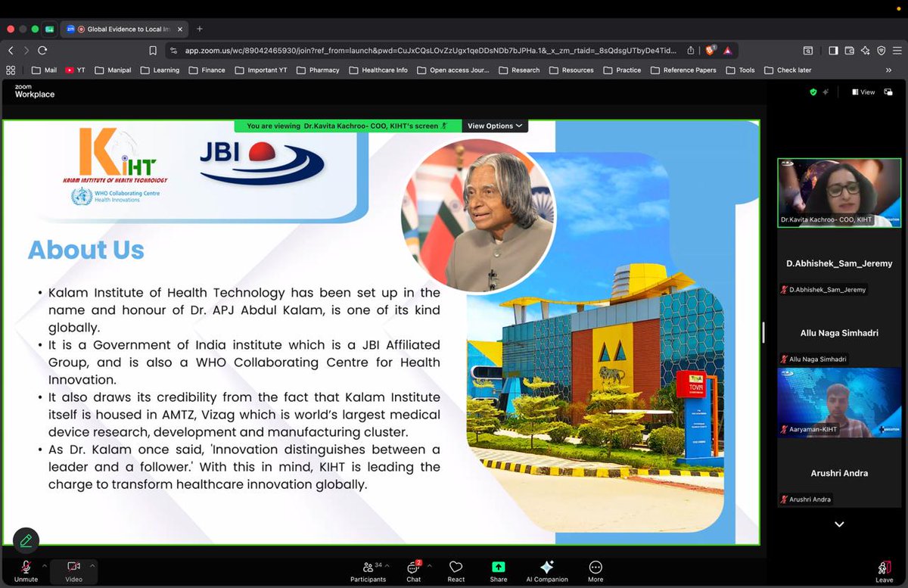Open the YT bookmark
The image size is (908, 588).
(75, 70)
